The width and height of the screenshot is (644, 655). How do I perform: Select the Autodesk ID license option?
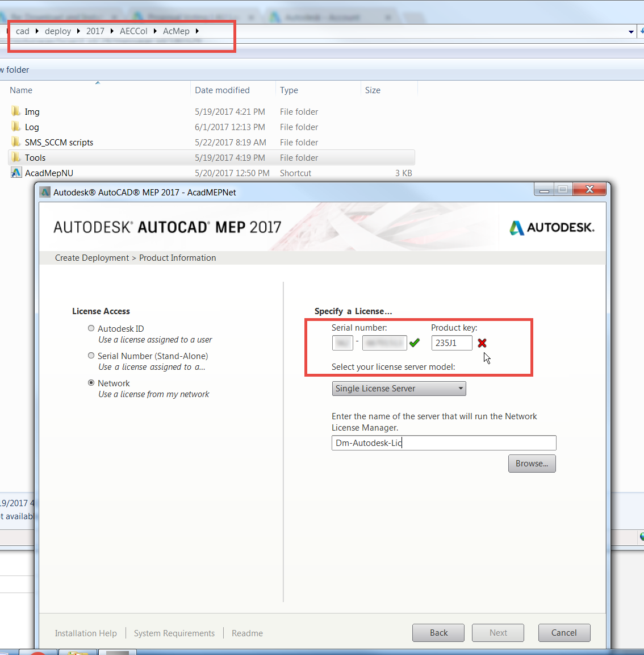tap(91, 328)
